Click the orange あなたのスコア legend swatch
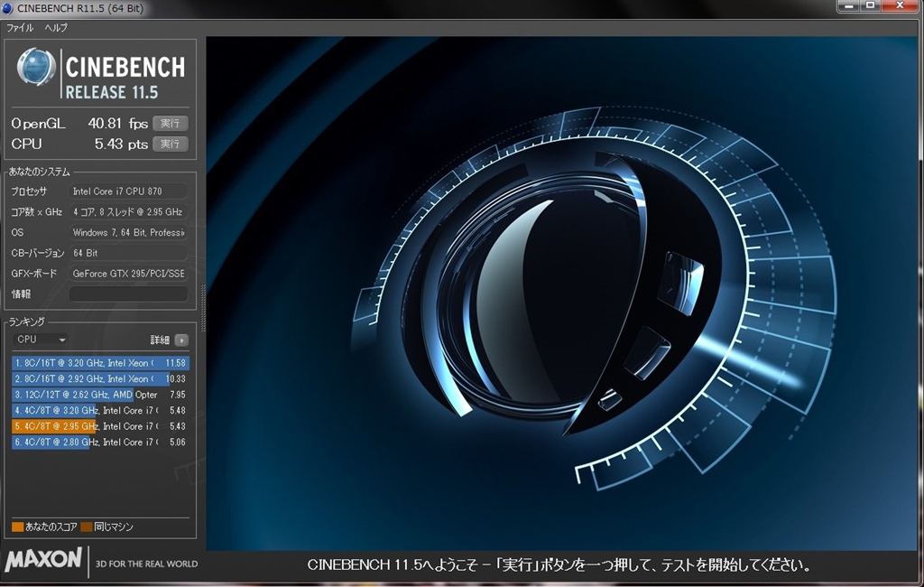924x587 pixels. click(x=17, y=526)
